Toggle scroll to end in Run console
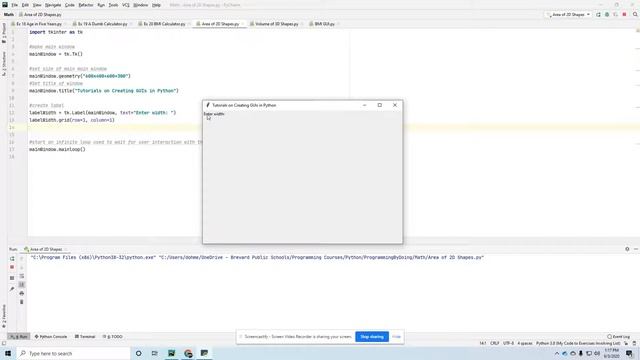The width and height of the screenshot is (640, 360). point(22,284)
